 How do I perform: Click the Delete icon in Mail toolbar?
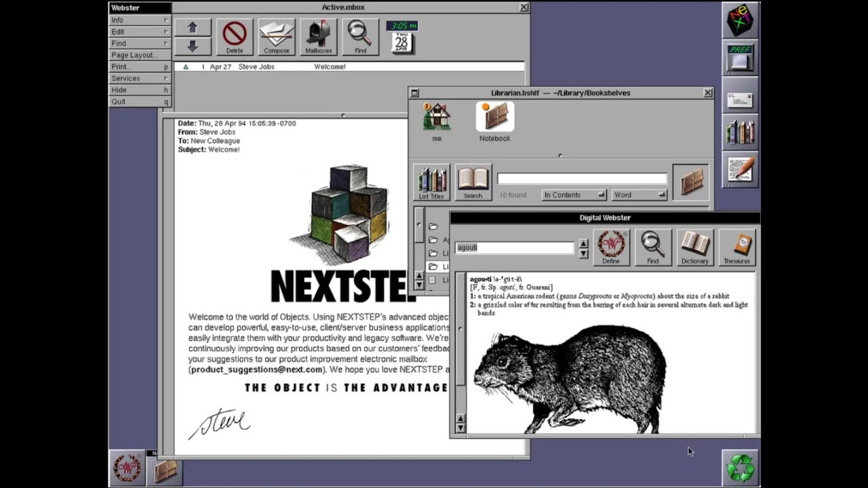tap(234, 37)
